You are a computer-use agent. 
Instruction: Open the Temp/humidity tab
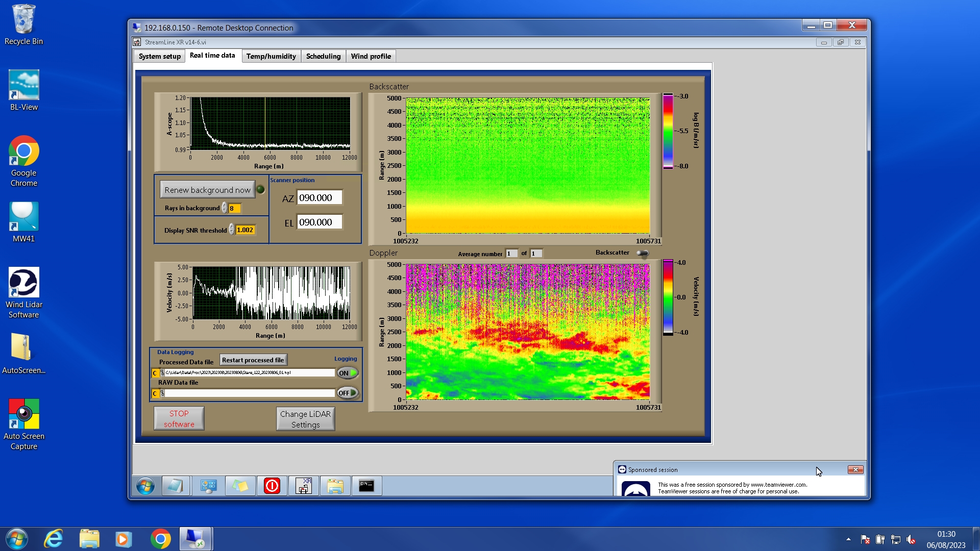pos(271,56)
